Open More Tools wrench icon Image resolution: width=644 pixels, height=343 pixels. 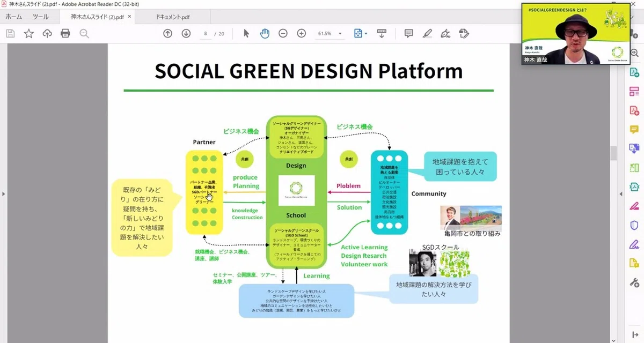[634, 282]
